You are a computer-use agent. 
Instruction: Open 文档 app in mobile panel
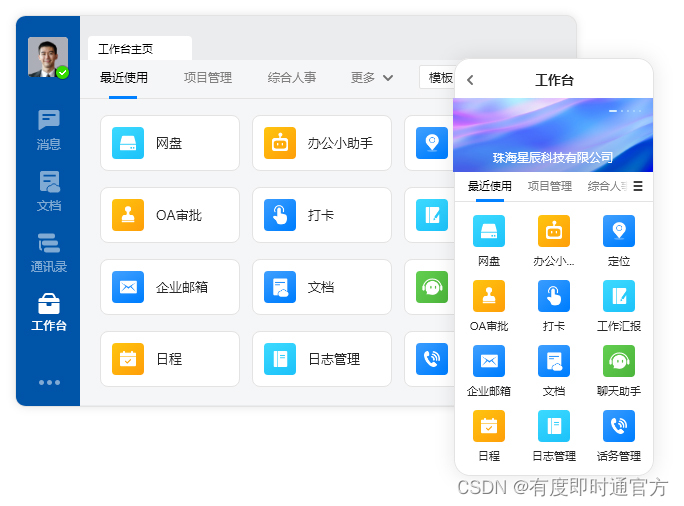pos(554,371)
